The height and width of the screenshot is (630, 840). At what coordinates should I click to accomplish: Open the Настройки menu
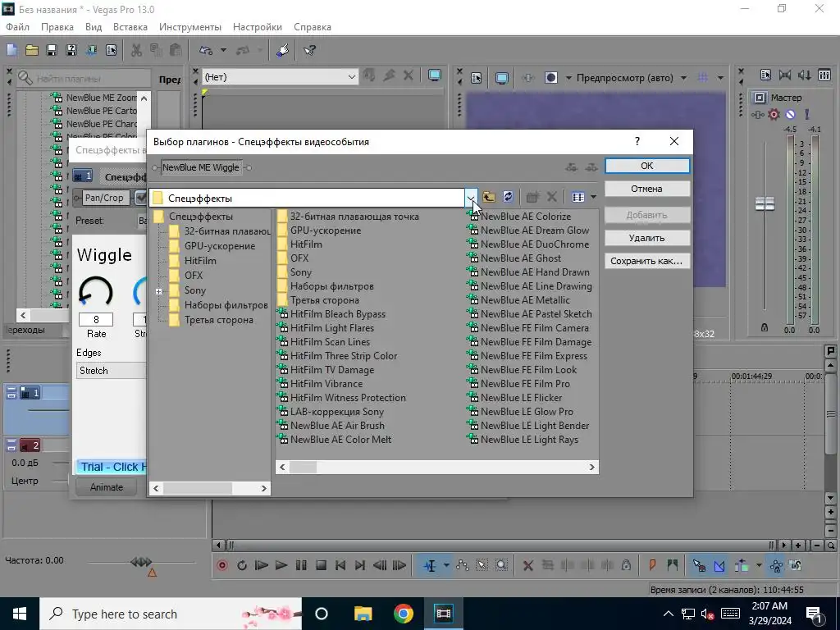tap(257, 27)
